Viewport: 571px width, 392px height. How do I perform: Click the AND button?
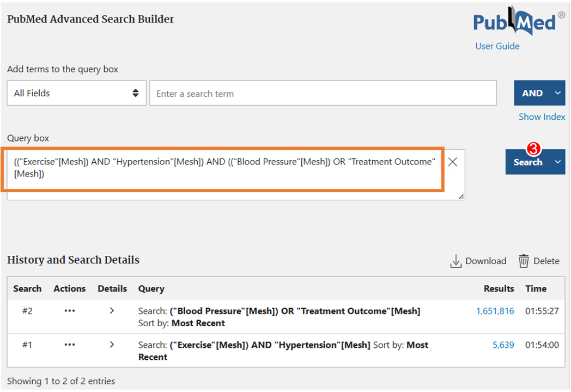(x=532, y=93)
